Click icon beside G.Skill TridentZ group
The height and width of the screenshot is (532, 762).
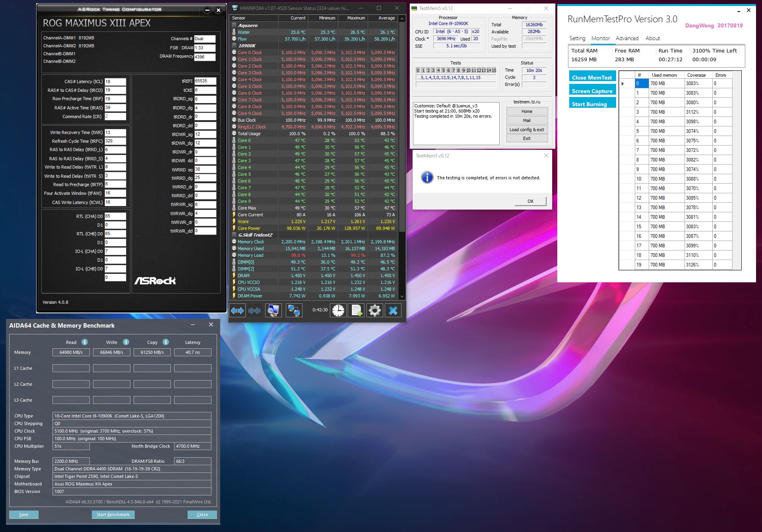[234, 235]
